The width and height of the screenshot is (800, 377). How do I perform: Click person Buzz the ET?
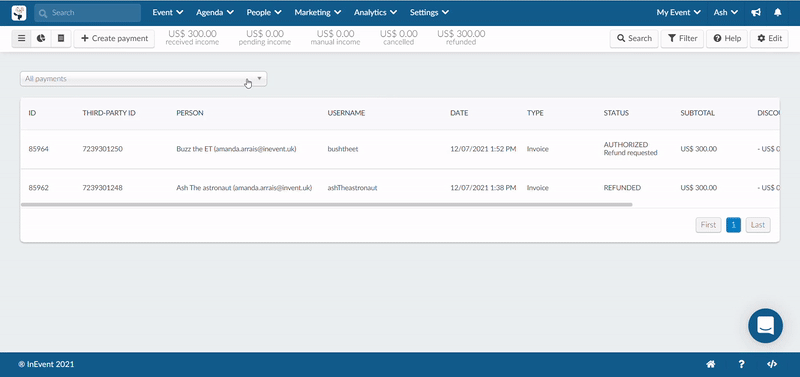pyautogui.click(x=236, y=149)
